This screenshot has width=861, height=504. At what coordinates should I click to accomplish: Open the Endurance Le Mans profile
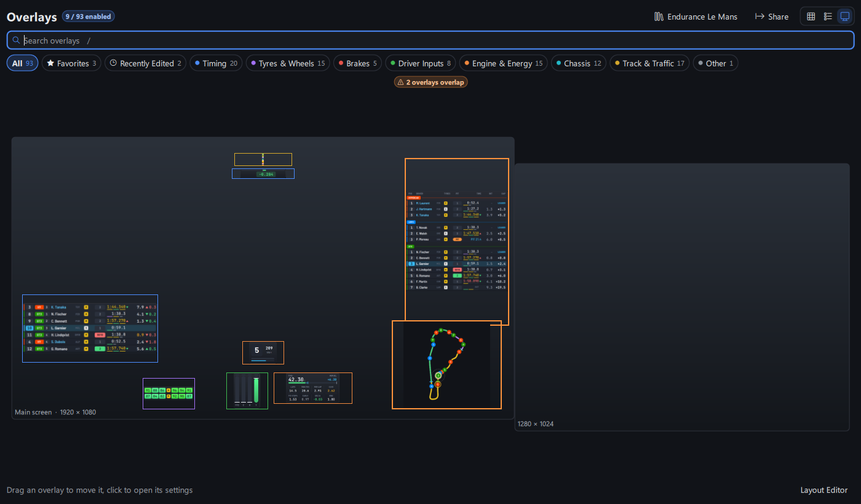[x=696, y=17]
